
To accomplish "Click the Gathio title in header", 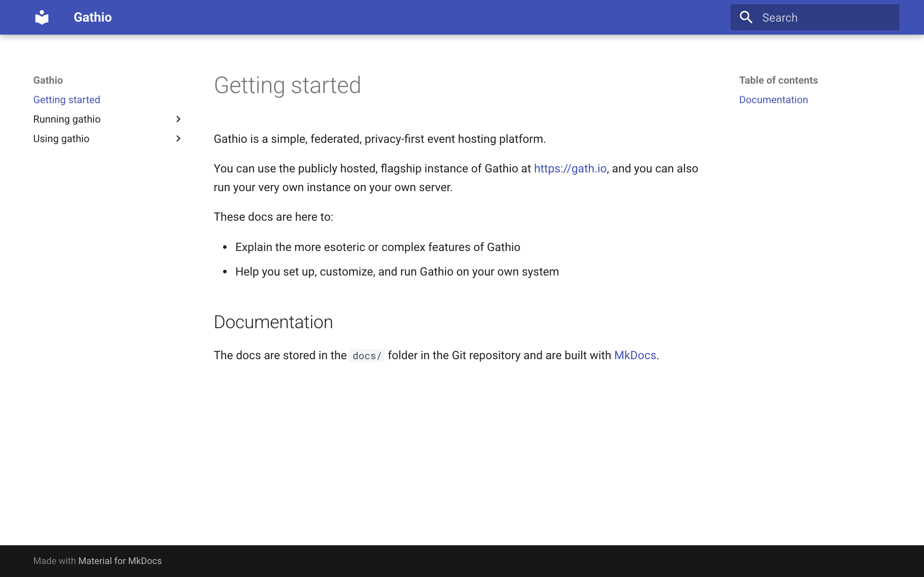I will 92,17.
